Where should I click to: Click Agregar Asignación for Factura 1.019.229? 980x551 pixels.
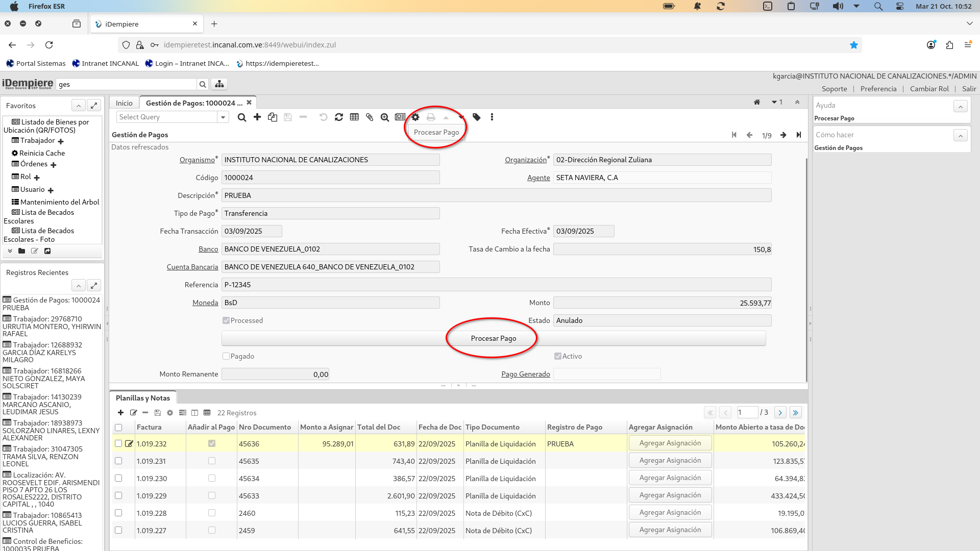(670, 495)
